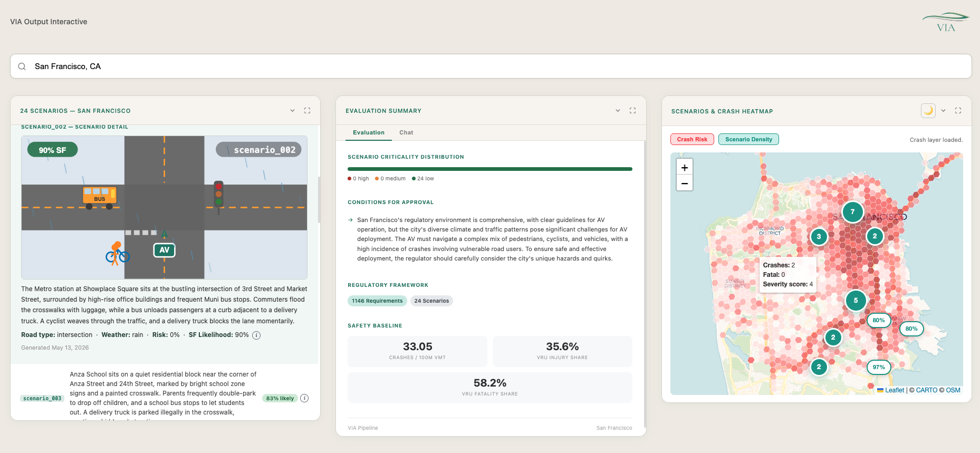The image size is (980, 453).
Task: Click the scenarios list scrollbar
Action: (319, 199)
